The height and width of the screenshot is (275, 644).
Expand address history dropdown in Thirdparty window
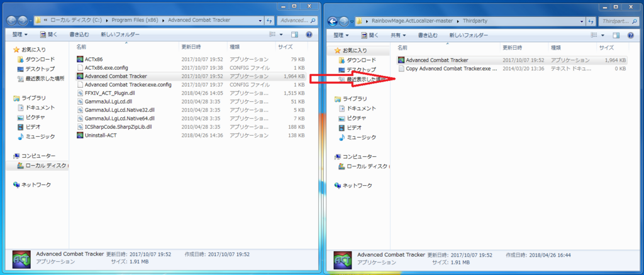pyautogui.click(x=582, y=21)
